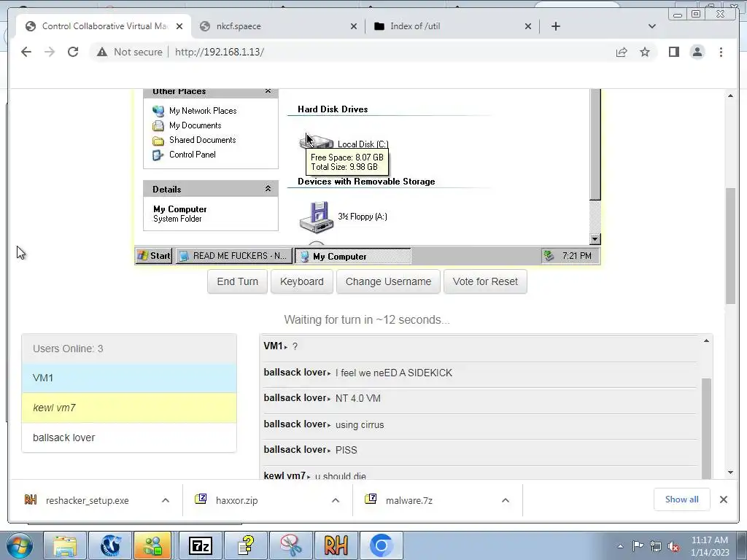Switch to READ ME Notepad taskbar item
The image size is (747, 560).
tap(233, 256)
